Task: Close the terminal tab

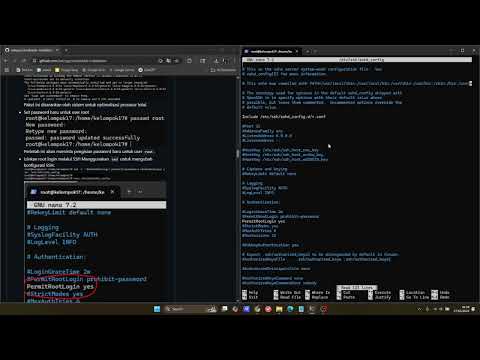Action: coord(296,51)
